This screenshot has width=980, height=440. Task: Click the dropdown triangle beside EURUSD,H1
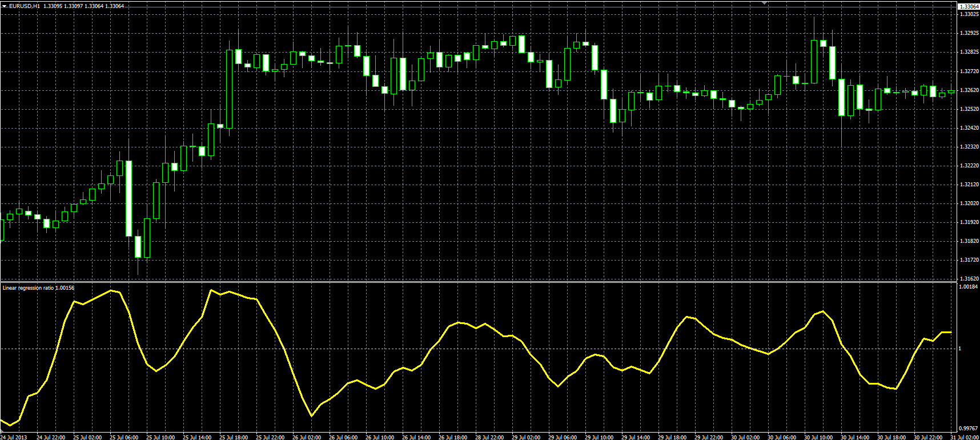click(x=4, y=6)
